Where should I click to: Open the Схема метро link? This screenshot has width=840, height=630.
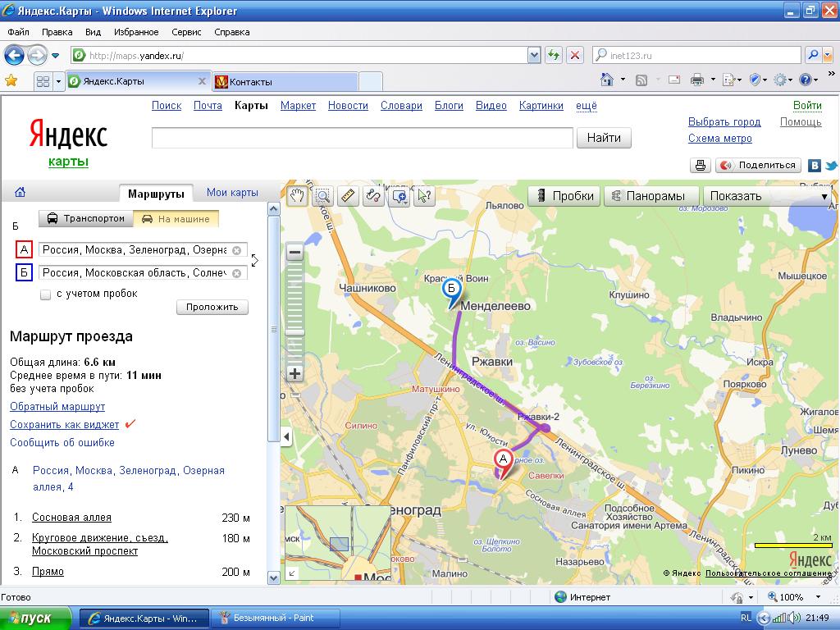point(720,138)
